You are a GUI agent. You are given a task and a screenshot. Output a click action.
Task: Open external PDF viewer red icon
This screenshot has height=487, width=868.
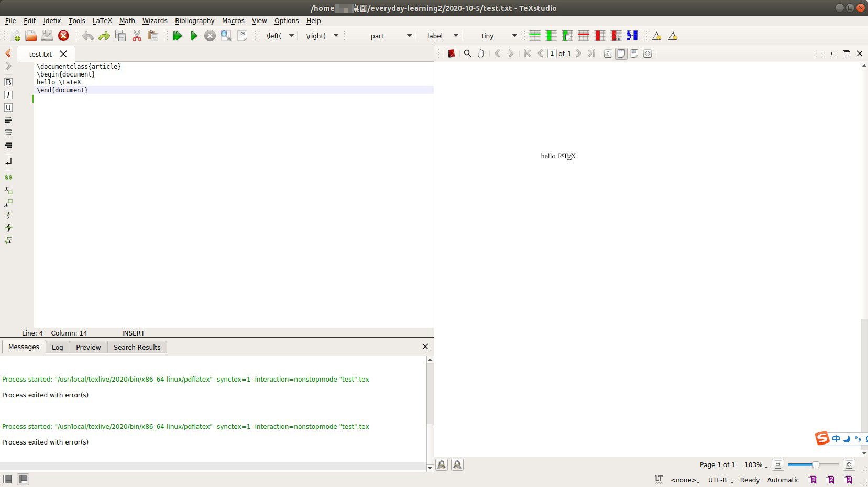tap(451, 53)
